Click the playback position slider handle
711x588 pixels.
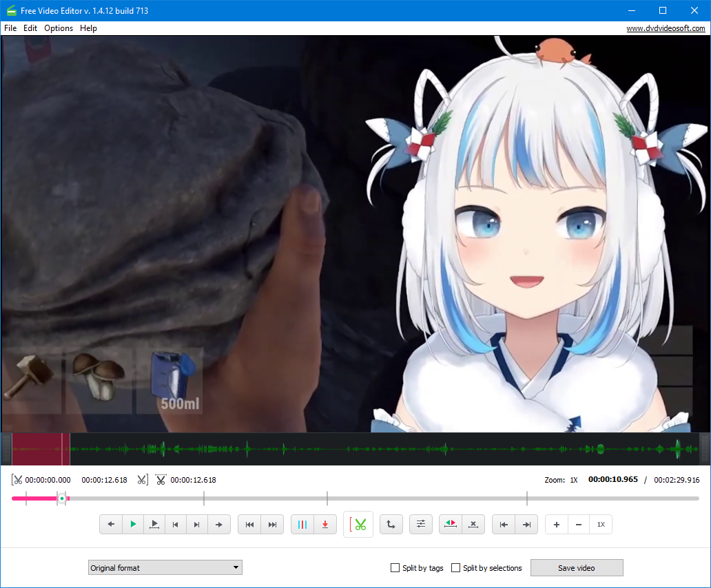coord(61,498)
